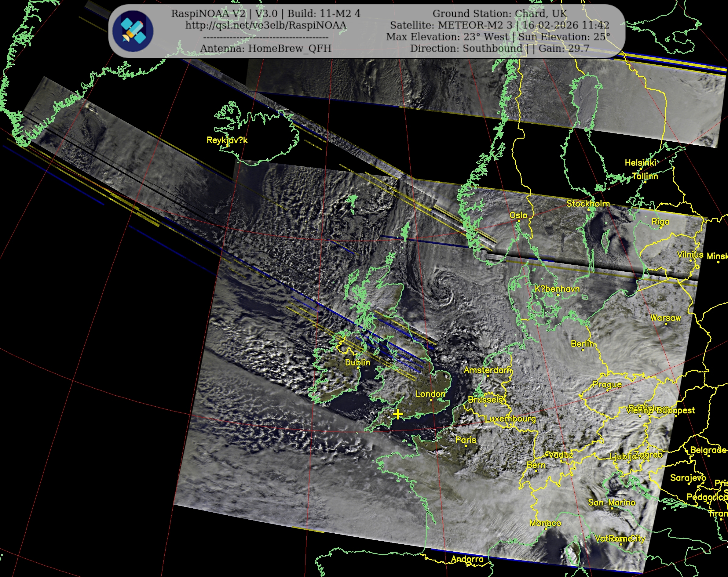Select the Reykjavik map label
Screen dimensions: 728x577
point(227,140)
